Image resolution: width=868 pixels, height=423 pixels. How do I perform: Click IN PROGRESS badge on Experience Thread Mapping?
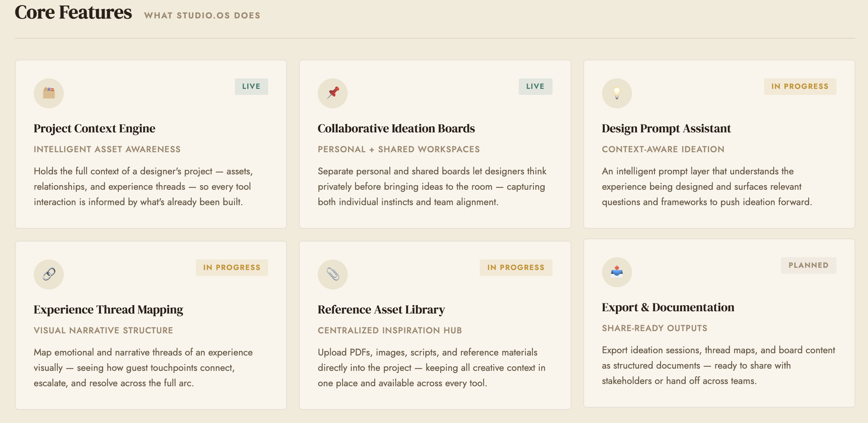[231, 267]
